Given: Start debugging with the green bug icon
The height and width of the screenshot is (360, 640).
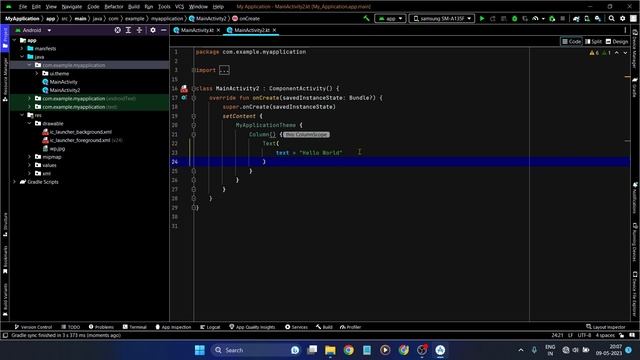Looking at the screenshot, I should click(x=514, y=18).
